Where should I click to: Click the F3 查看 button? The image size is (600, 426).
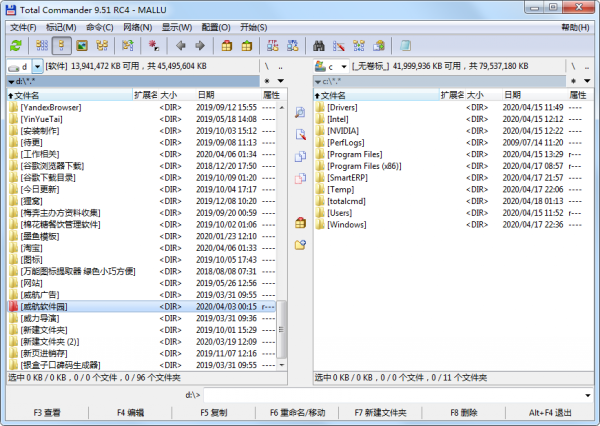tap(47, 413)
